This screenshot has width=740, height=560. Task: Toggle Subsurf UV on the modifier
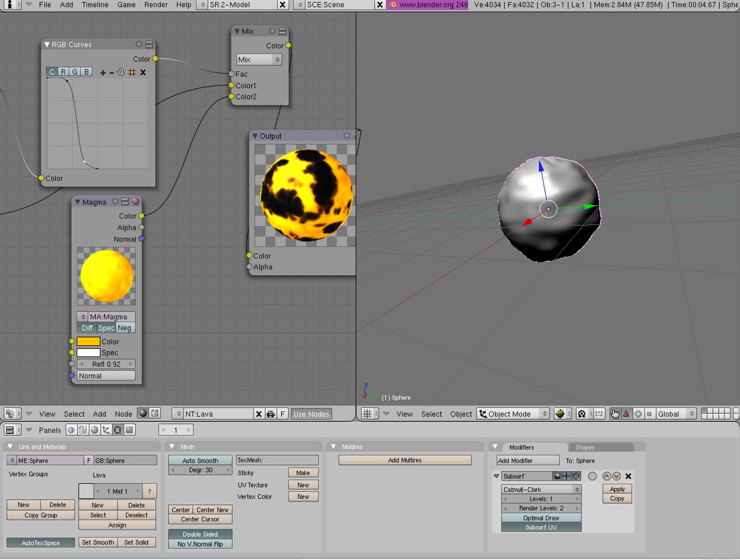click(x=541, y=527)
